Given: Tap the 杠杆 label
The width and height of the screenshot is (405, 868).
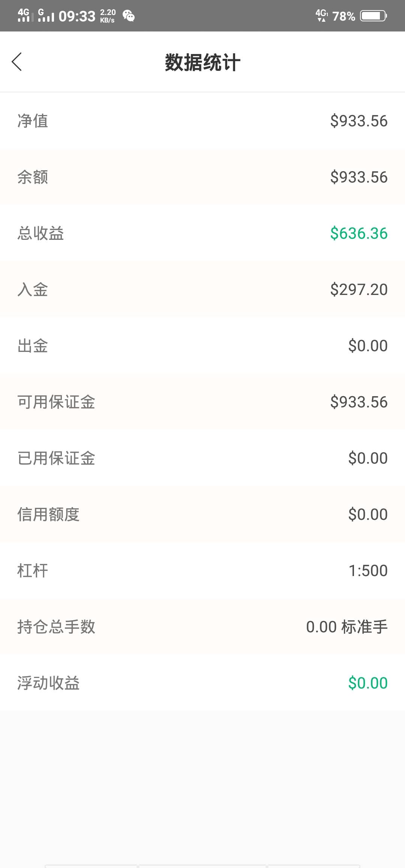Looking at the screenshot, I should [33, 570].
